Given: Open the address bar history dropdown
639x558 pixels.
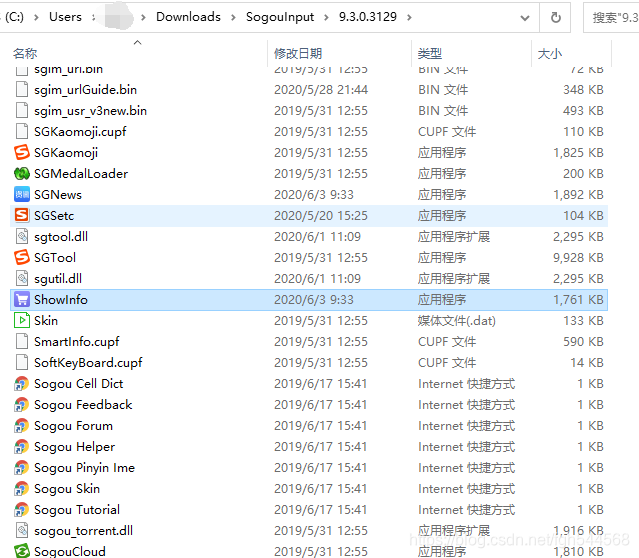Looking at the screenshot, I should [x=525, y=18].
